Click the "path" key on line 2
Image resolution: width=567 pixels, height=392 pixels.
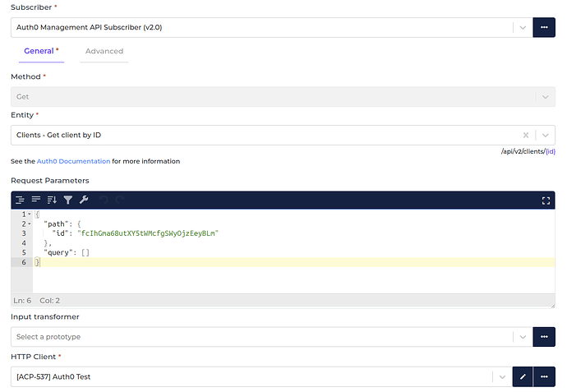click(56, 224)
